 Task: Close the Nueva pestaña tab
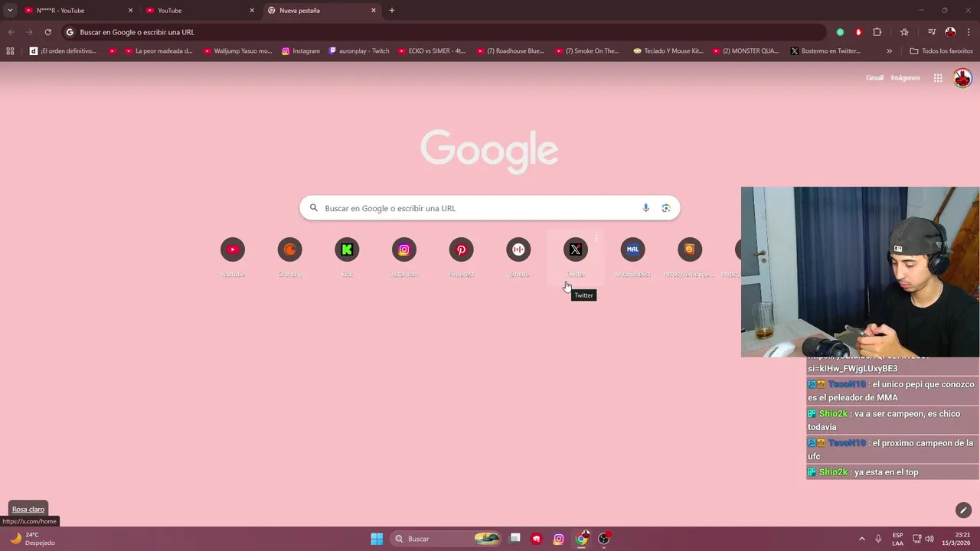pyautogui.click(x=374, y=11)
